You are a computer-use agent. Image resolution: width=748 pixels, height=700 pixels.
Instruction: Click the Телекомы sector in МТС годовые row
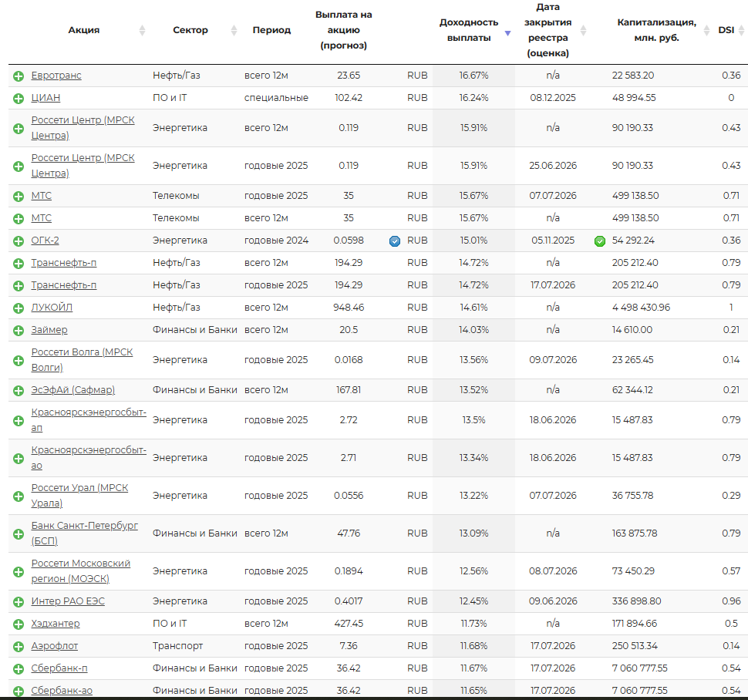176,196
